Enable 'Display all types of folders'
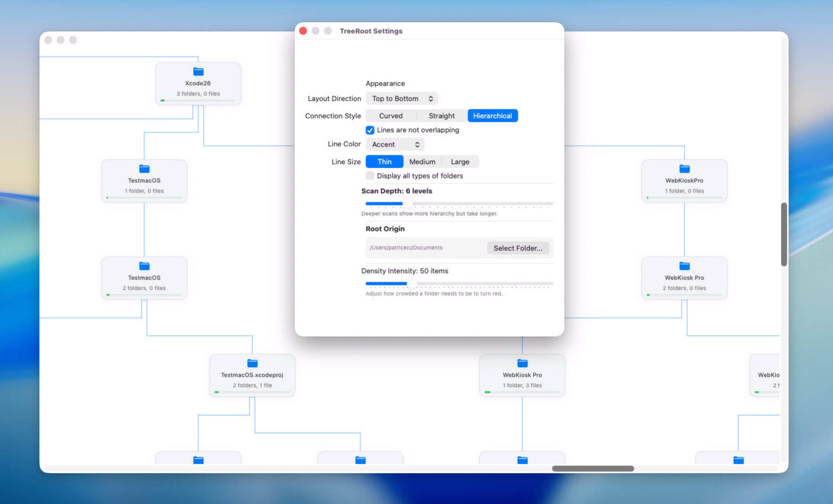833x504 pixels. 370,176
